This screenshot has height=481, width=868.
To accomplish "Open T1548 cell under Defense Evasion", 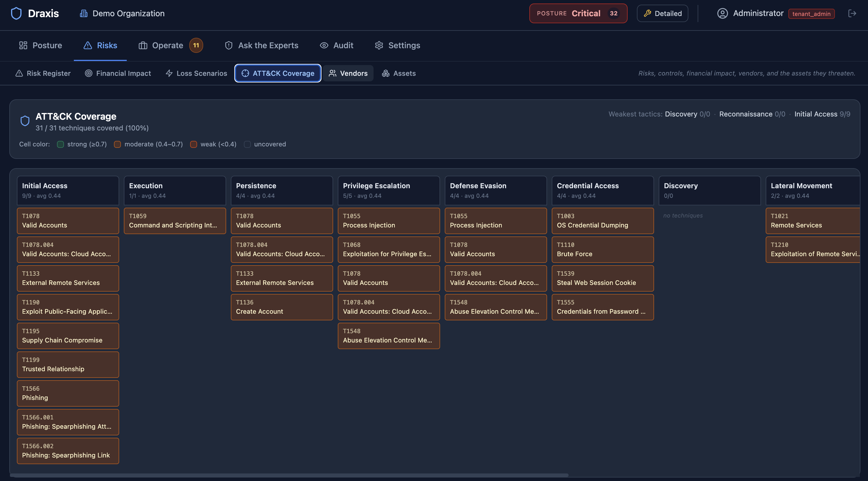I will click(x=496, y=307).
